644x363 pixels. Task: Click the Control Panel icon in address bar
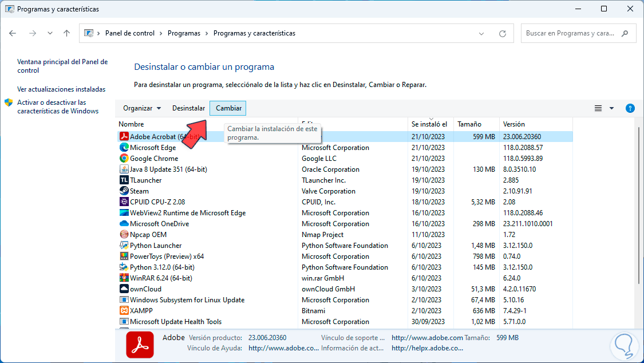pos(89,33)
